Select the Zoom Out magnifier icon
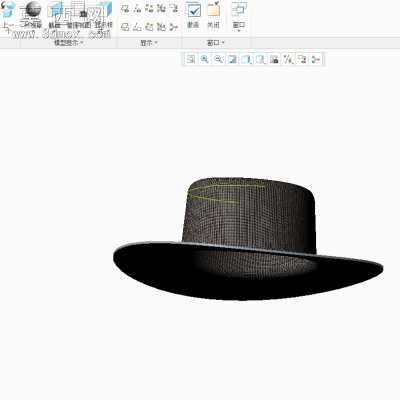Viewport: 400px width, 400px height. tap(218, 60)
